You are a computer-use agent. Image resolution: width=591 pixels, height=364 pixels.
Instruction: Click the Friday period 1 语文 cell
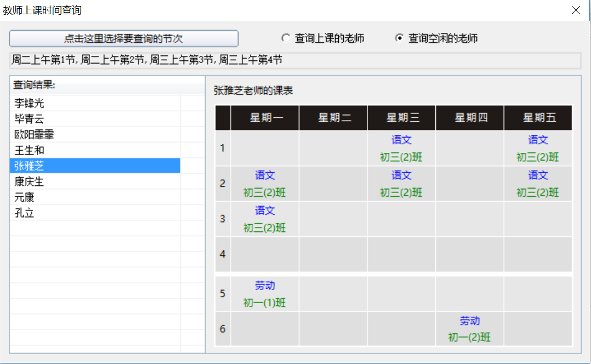[538, 148]
